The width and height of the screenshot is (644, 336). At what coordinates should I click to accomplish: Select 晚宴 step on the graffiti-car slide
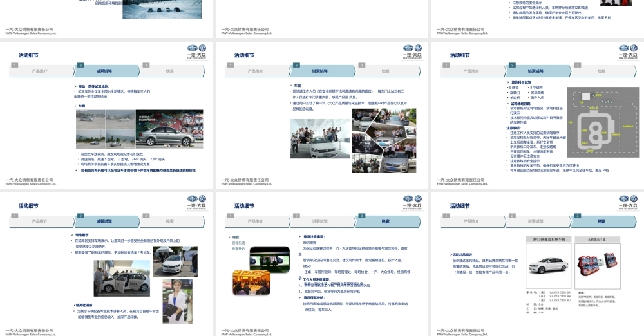tap(172, 71)
